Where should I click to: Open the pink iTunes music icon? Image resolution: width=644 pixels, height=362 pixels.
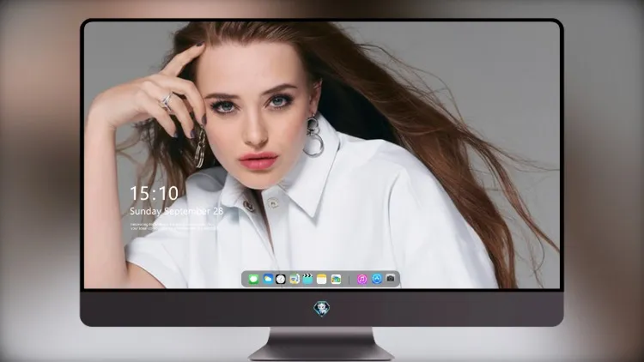(x=361, y=279)
